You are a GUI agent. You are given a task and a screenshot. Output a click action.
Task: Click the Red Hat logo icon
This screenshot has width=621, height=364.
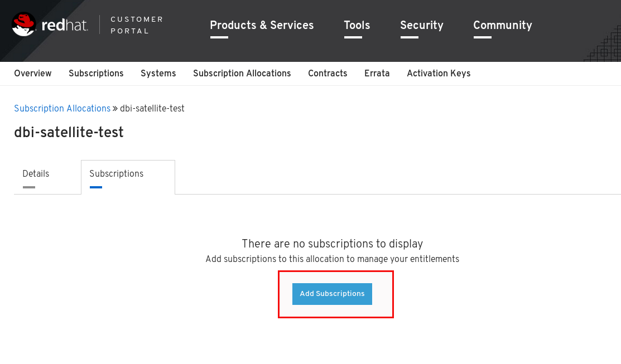coord(24,24)
